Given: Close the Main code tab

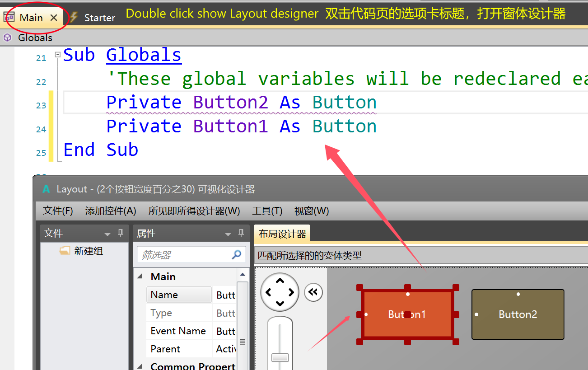Looking at the screenshot, I should (x=54, y=18).
